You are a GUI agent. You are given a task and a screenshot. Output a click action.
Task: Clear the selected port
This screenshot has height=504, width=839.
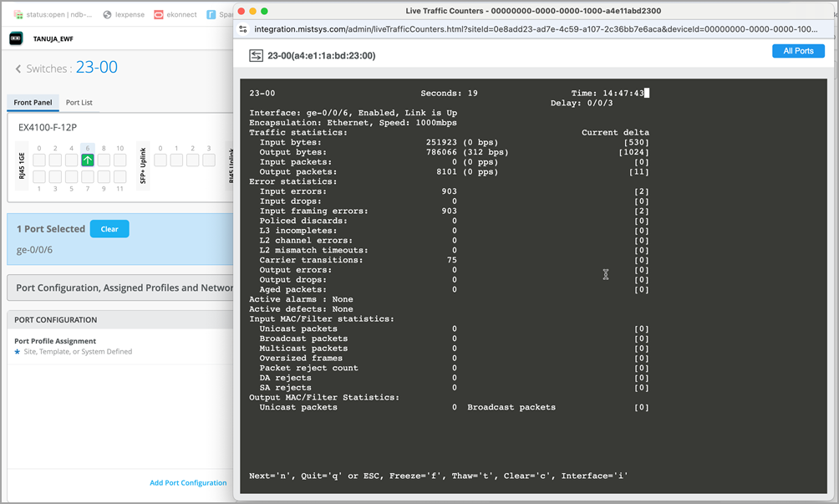109,229
